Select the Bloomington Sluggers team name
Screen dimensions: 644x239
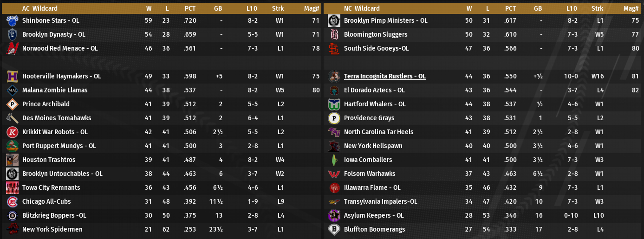[375, 34]
